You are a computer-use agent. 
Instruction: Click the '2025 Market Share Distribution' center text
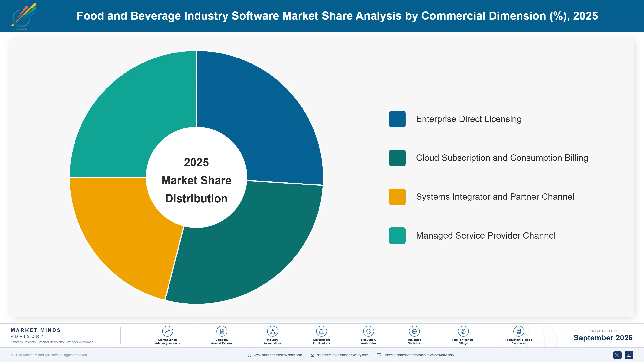pyautogui.click(x=196, y=180)
